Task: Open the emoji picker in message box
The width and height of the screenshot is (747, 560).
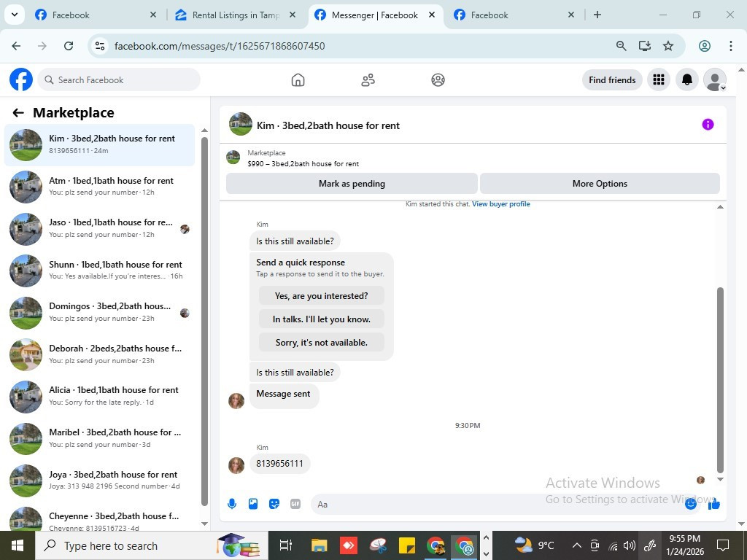Action: coord(690,504)
